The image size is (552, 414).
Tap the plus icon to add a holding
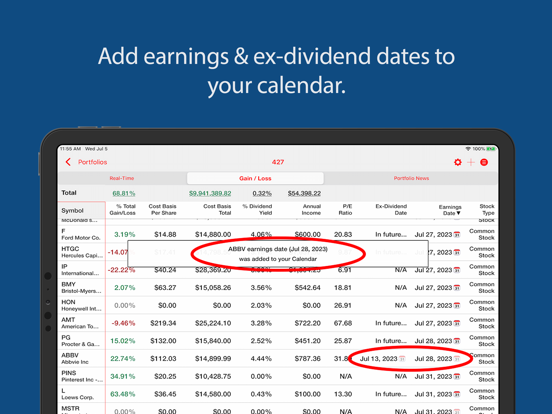471,162
